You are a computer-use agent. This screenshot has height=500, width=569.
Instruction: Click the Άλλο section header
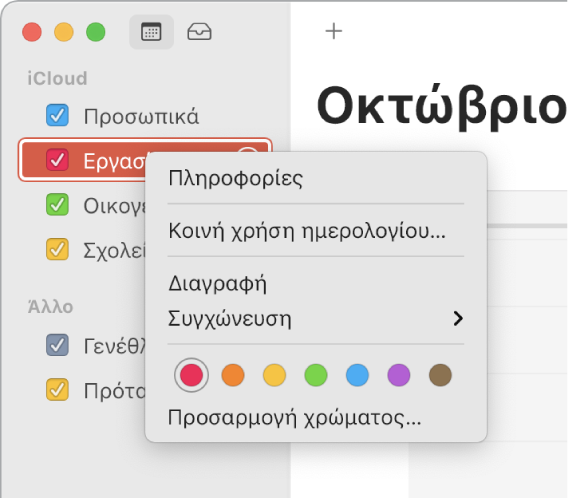click(50, 307)
